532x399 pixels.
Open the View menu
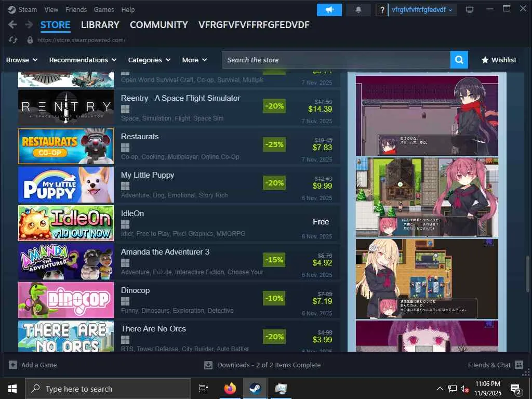click(x=51, y=9)
